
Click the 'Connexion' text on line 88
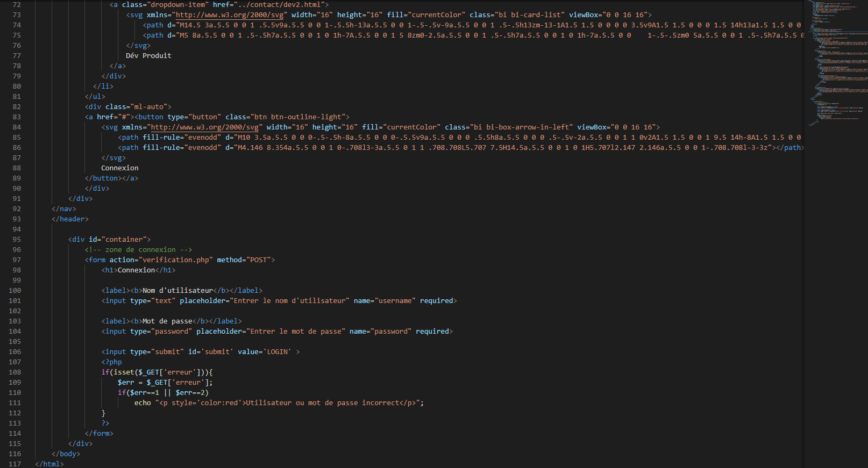(x=120, y=168)
